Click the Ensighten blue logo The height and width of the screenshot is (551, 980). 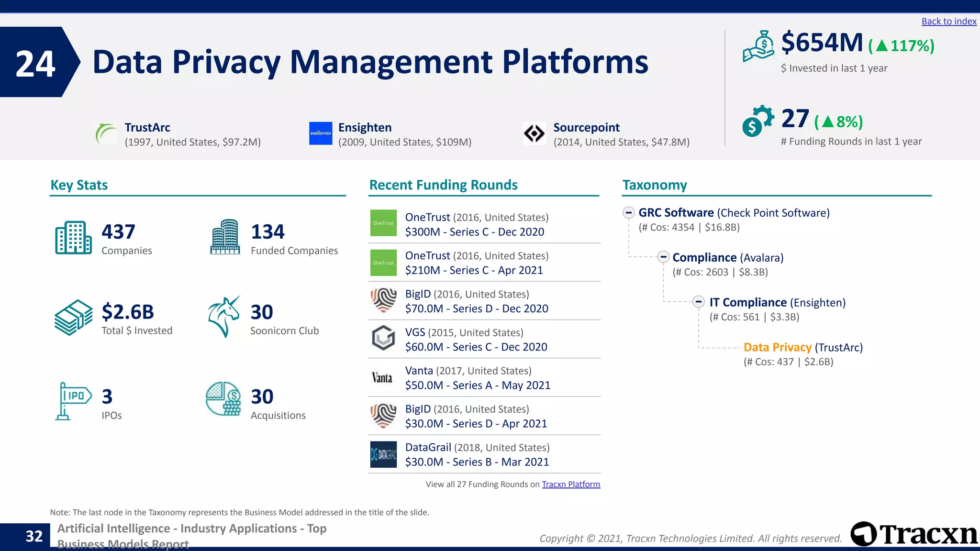[x=321, y=133]
